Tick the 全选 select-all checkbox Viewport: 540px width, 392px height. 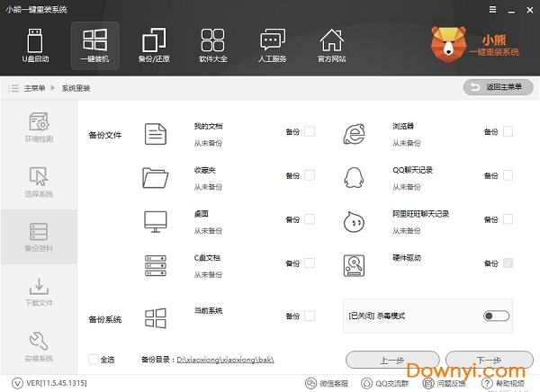(94, 360)
